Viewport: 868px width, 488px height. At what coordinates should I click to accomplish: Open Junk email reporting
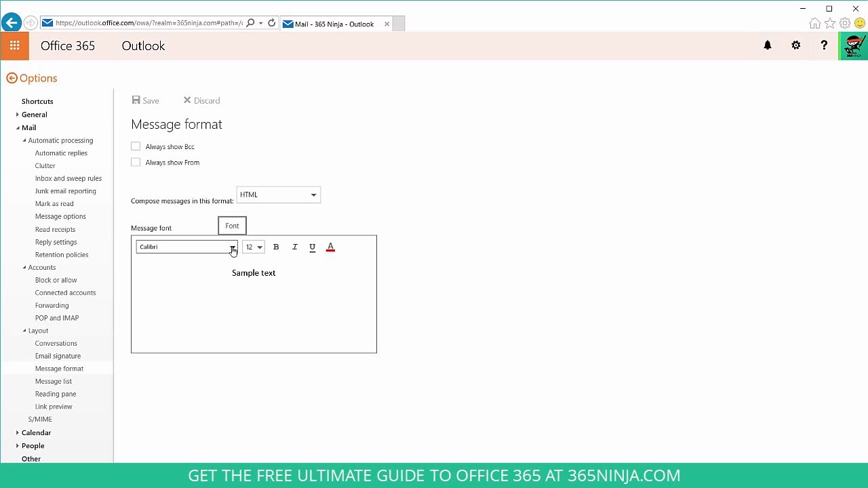(x=66, y=191)
